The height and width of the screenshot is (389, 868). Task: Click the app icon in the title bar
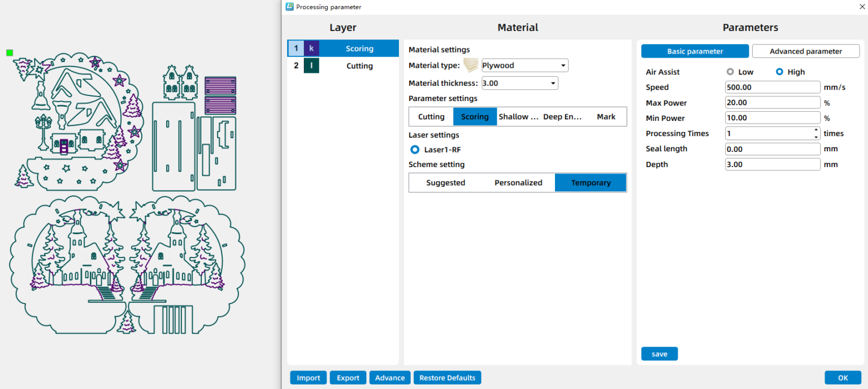click(289, 7)
